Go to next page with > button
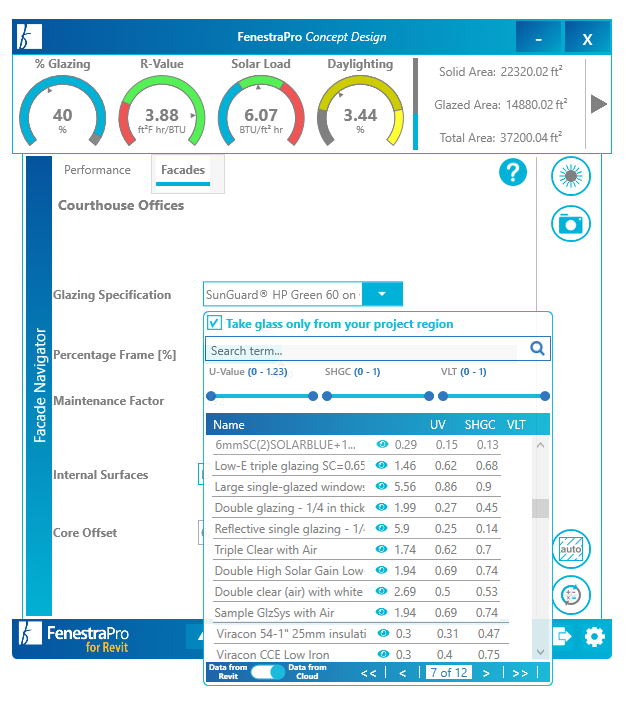Image resolution: width=629 pixels, height=709 pixels. tap(486, 673)
